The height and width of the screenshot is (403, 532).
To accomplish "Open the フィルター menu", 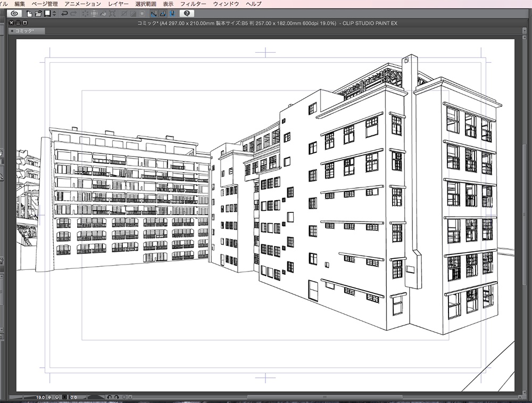I will pyautogui.click(x=193, y=4).
